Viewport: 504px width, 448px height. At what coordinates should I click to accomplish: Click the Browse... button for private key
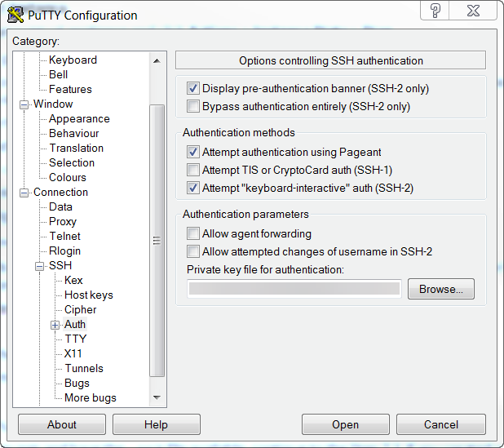point(441,289)
